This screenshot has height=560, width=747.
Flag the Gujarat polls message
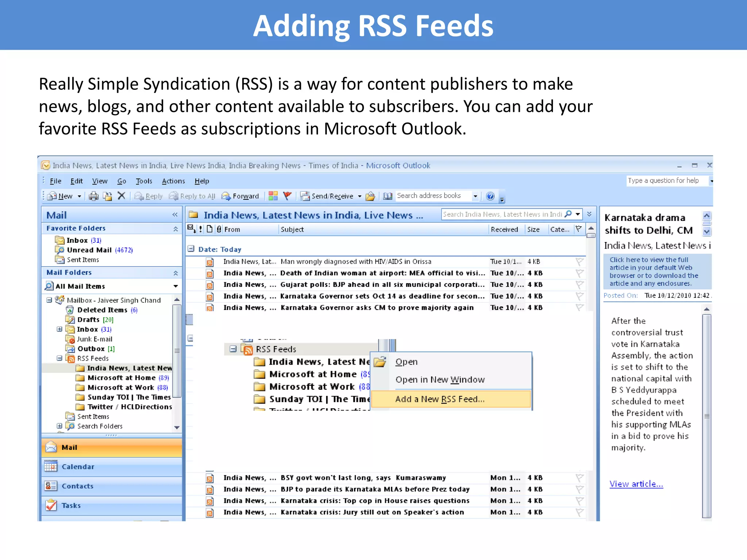pos(579,285)
